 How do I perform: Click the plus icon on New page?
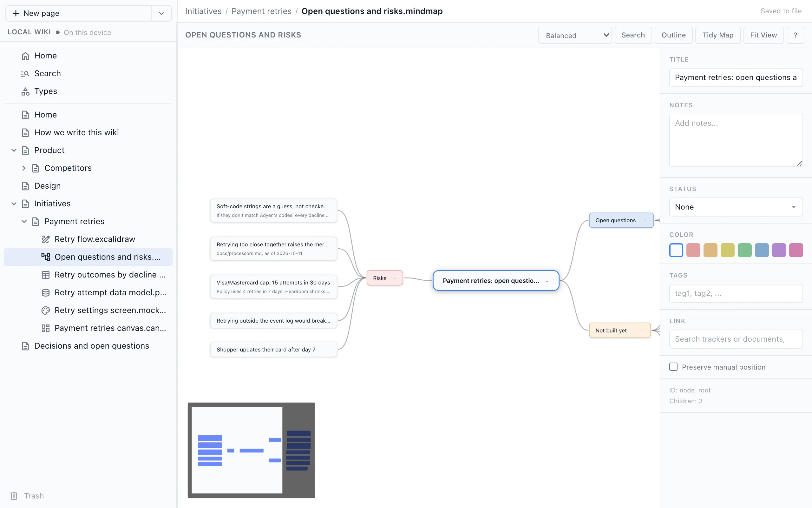[x=16, y=13]
